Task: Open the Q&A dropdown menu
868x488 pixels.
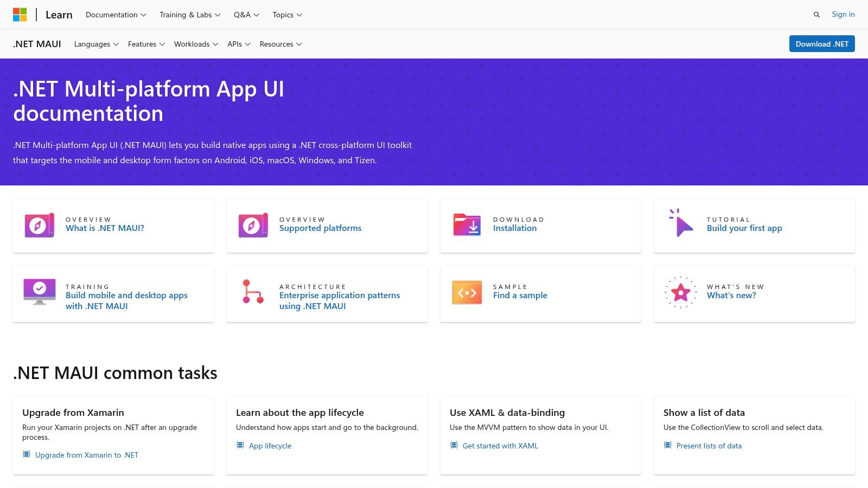Action: coord(246,15)
